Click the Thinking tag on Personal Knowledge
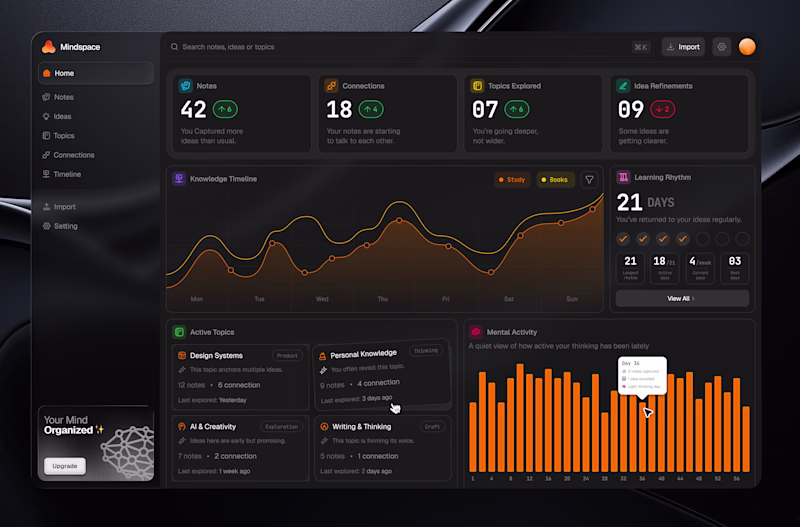This screenshot has width=800, height=527. (426, 350)
